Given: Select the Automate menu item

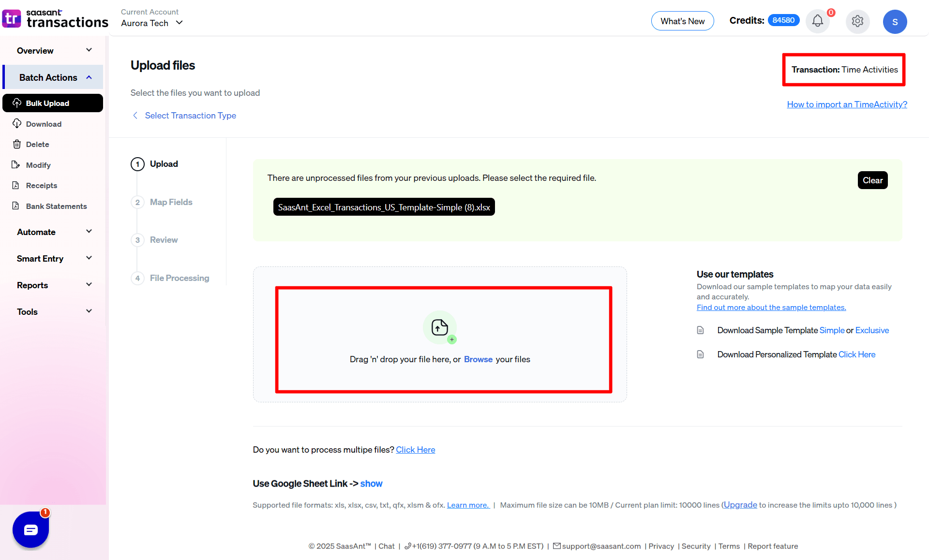Looking at the screenshot, I should pos(36,232).
